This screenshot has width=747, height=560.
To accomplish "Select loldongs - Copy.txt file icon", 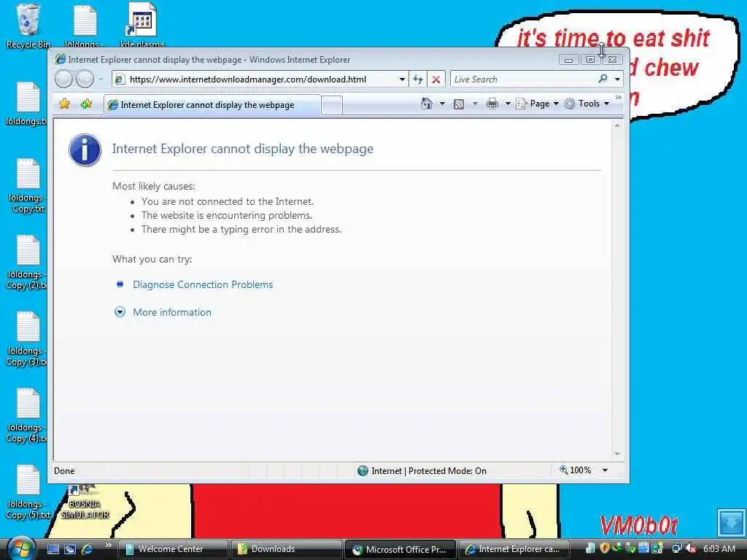I will pyautogui.click(x=27, y=186).
